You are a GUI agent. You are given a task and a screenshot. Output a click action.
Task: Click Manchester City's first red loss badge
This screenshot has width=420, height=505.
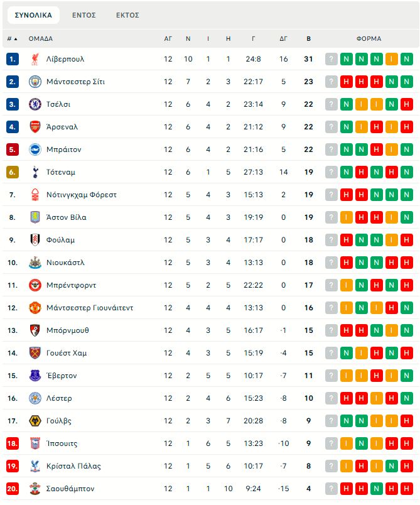coord(347,82)
